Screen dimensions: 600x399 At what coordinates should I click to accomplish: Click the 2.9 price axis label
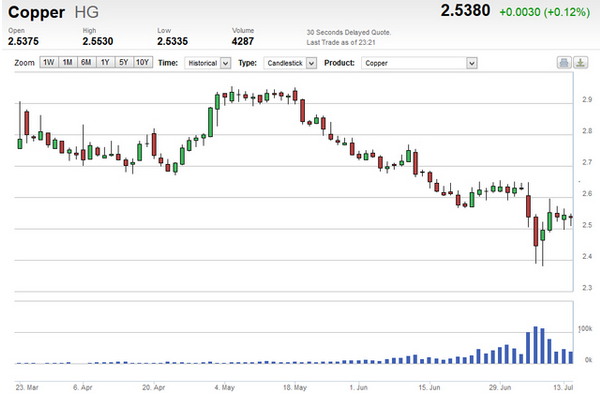(x=587, y=99)
